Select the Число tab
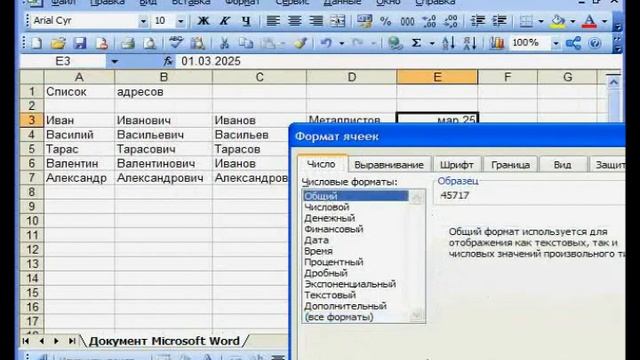Screen dimensions: 640x360 click(x=321, y=164)
